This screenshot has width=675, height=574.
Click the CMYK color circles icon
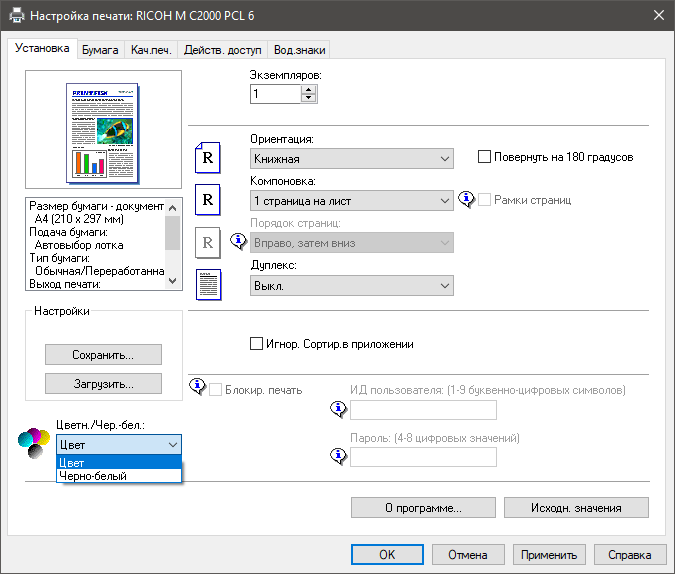click(x=35, y=441)
